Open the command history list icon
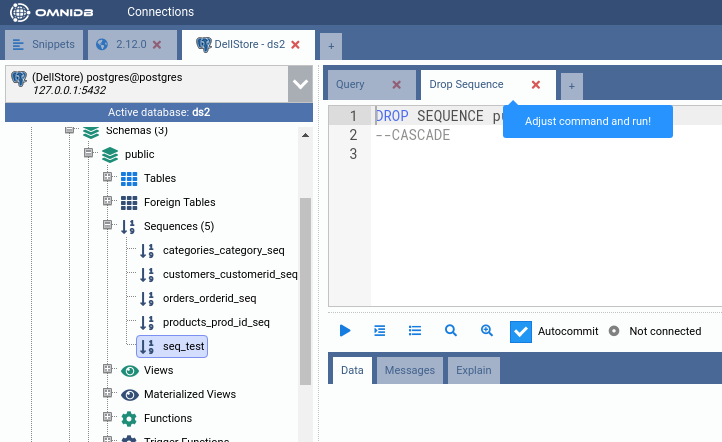This screenshot has height=442, width=722. 415,331
